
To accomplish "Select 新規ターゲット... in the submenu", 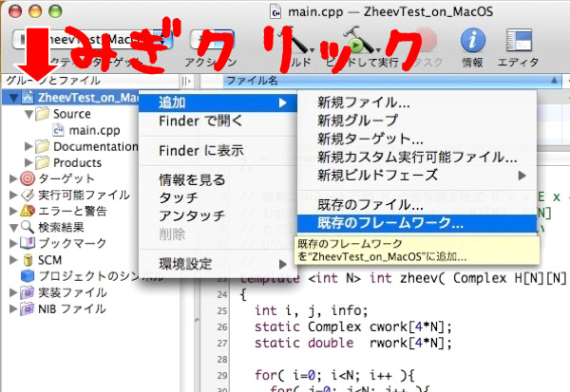I will [x=417, y=139].
